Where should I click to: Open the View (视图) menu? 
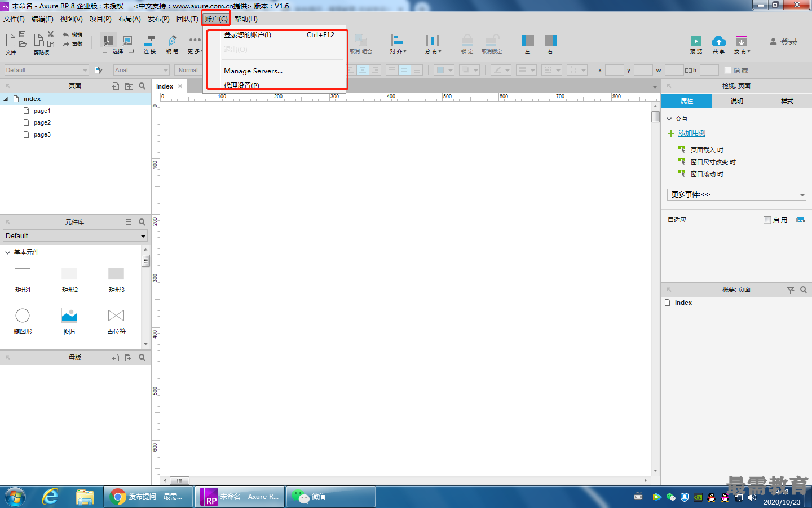point(72,19)
